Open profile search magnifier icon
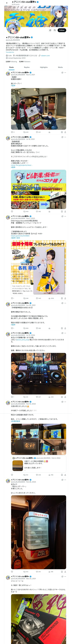Viewport: 72px width, 644px height. 55,30
